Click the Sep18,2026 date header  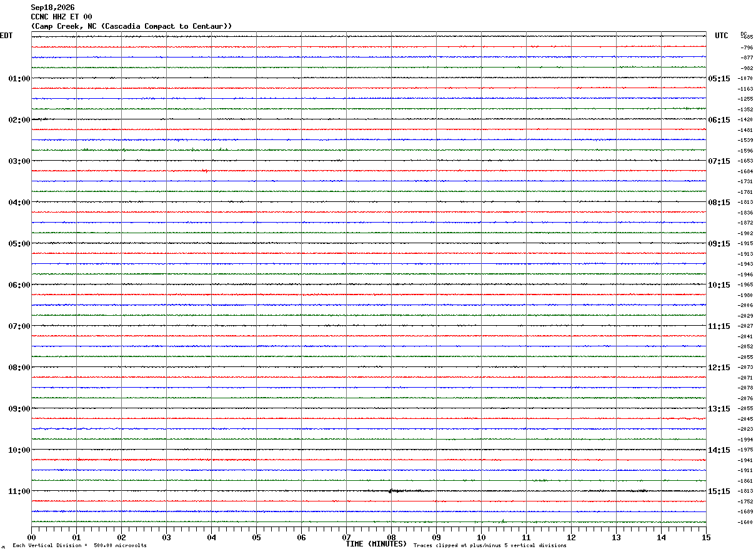(x=52, y=8)
